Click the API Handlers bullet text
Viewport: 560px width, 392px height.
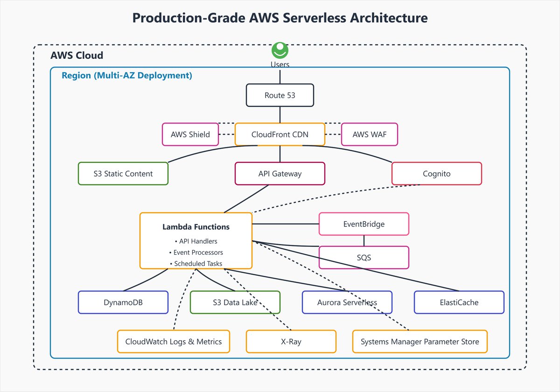coord(196,241)
